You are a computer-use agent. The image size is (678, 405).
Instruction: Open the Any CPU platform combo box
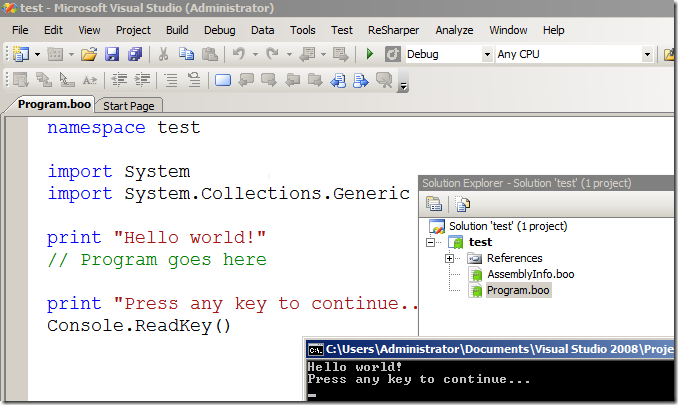(574, 54)
